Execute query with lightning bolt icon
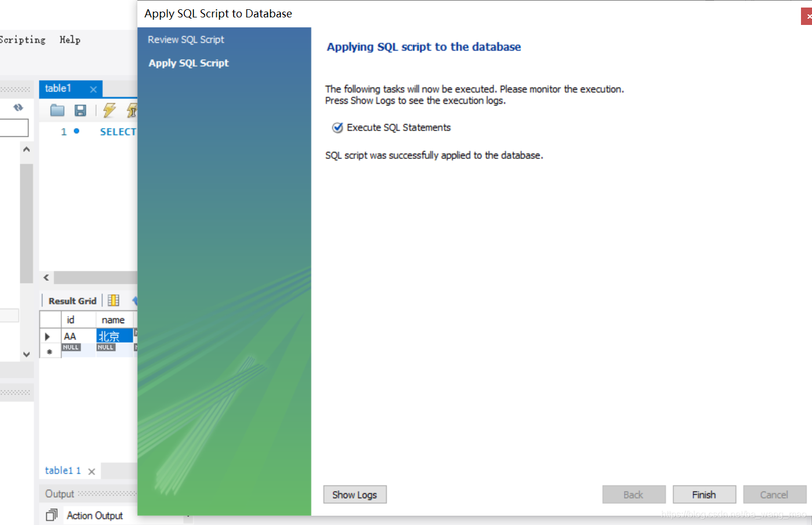The width and height of the screenshot is (812, 525). (110, 110)
